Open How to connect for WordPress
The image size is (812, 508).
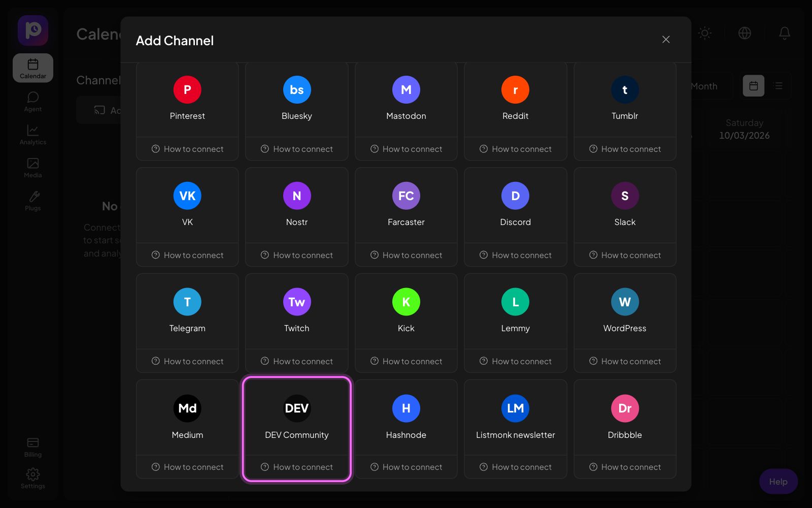click(625, 361)
